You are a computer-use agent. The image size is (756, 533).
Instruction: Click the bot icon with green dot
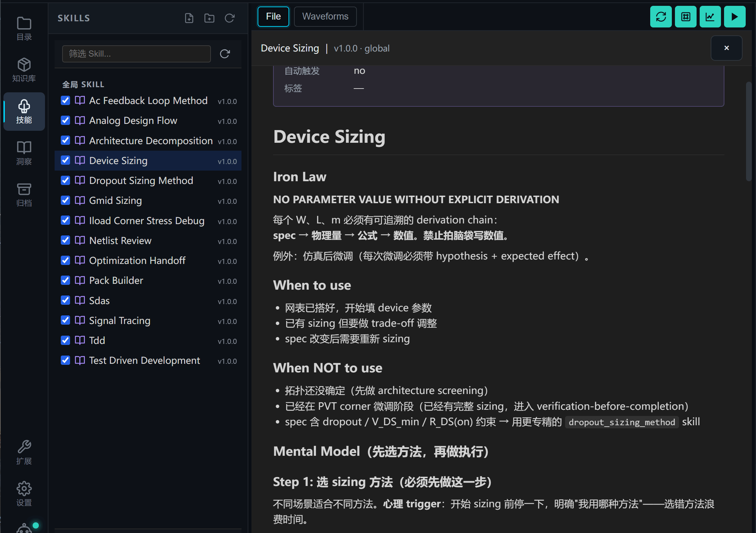tap(25, 528)
